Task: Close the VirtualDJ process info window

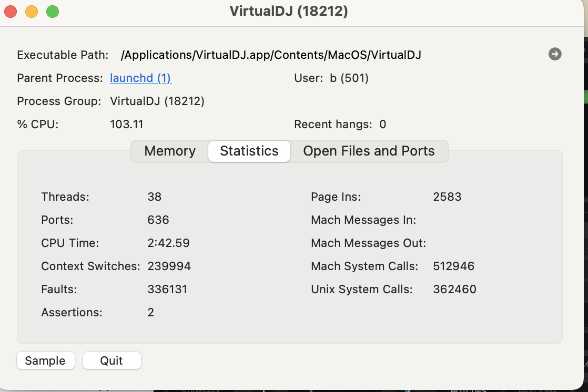Action: [x=11, y=12]
